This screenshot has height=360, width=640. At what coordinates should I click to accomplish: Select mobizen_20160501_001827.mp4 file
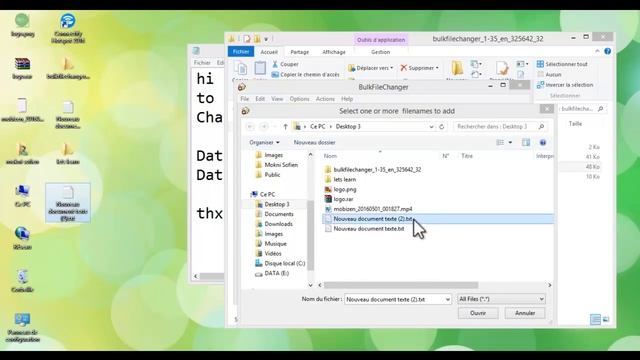pyautogui.click(x=368, y=209)
